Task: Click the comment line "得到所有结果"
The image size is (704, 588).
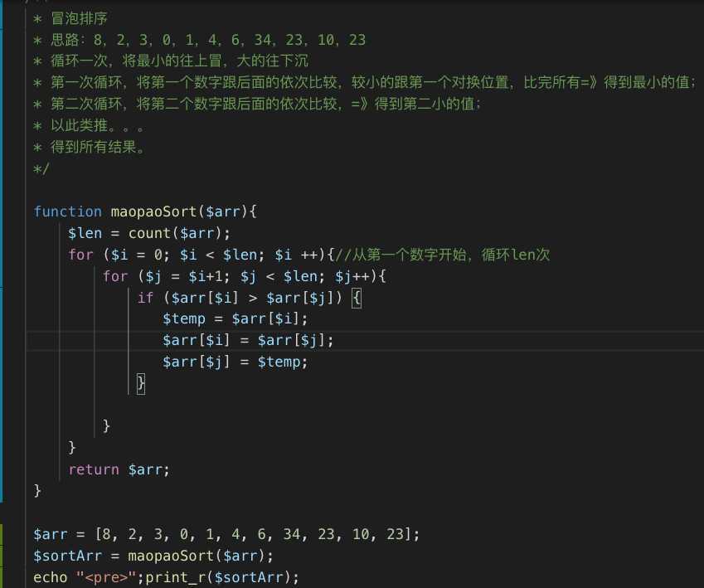Action: (x=89, y=147)
